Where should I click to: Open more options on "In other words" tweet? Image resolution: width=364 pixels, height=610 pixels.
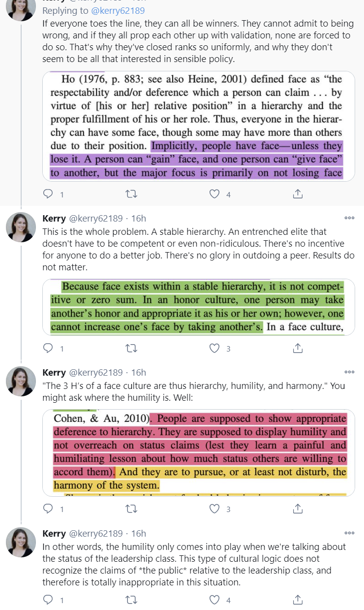point(349,533)
